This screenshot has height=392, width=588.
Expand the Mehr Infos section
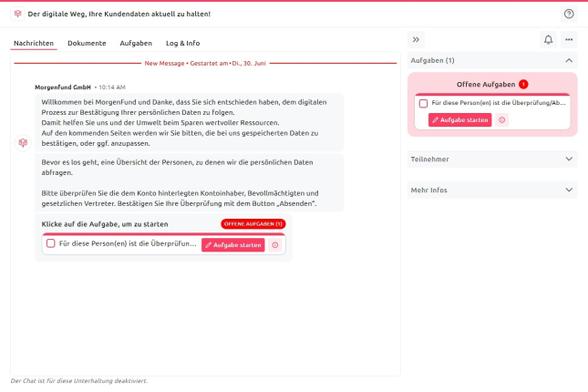492,191
